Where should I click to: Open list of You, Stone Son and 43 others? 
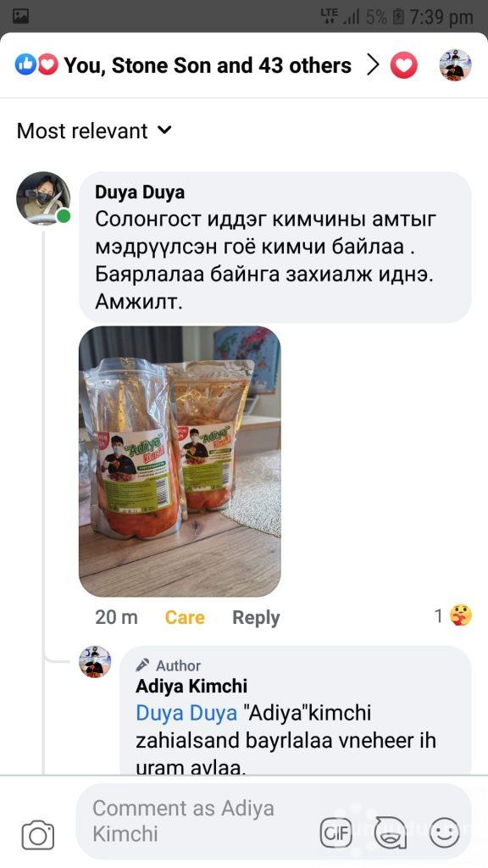pos(208,65)
